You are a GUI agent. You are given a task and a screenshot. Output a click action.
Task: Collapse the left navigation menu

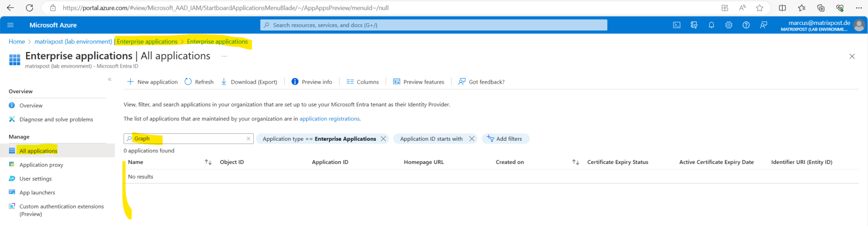click(110, 79)
